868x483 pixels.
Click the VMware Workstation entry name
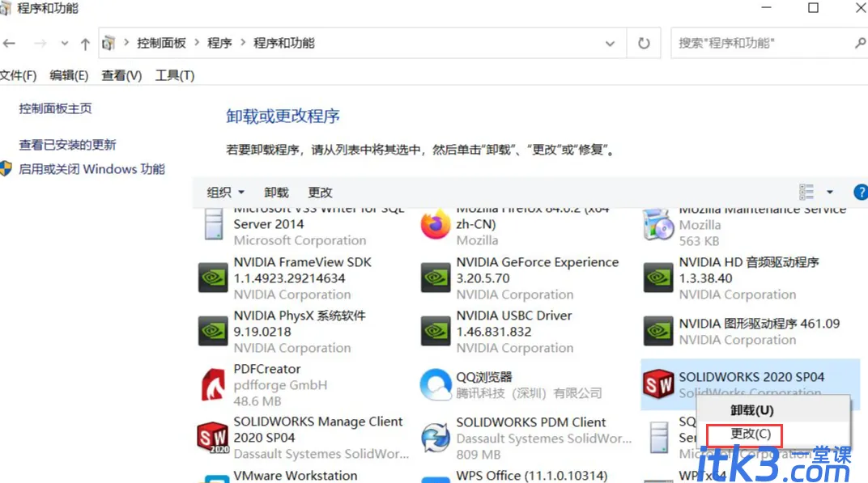(295, 476)
